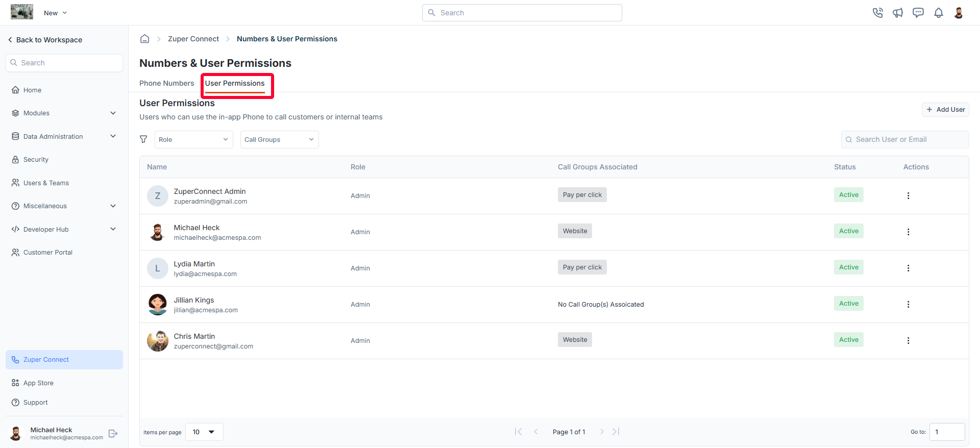
Task: Select the User Permissions tab
Action: click(235, 83)
